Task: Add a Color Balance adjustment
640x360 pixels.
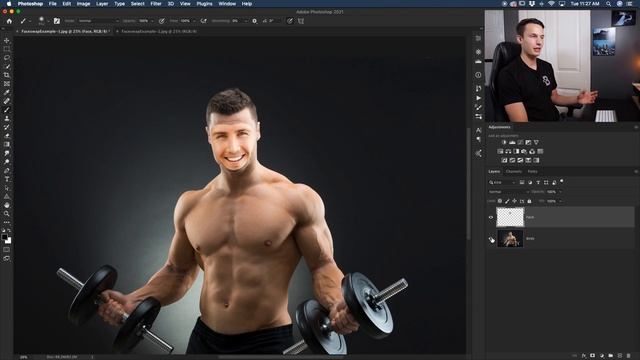Action: click(x=508, y=151)
